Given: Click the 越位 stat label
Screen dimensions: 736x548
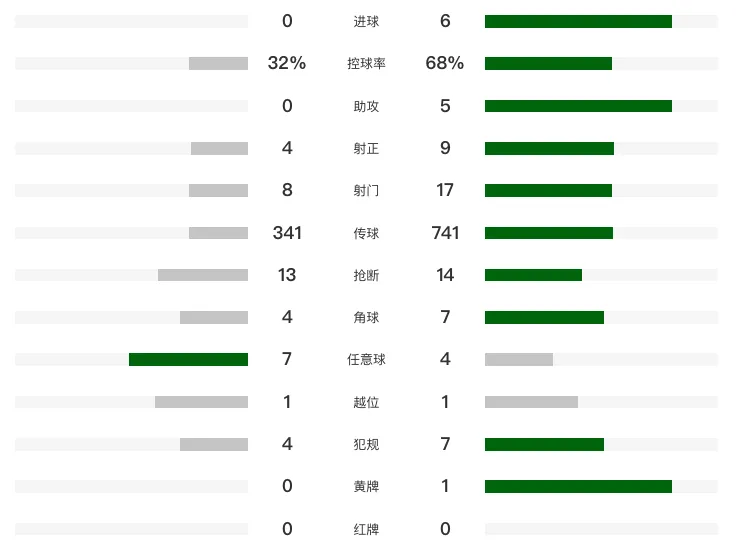Looking at the screenshot, I should (x=366, y=402).
